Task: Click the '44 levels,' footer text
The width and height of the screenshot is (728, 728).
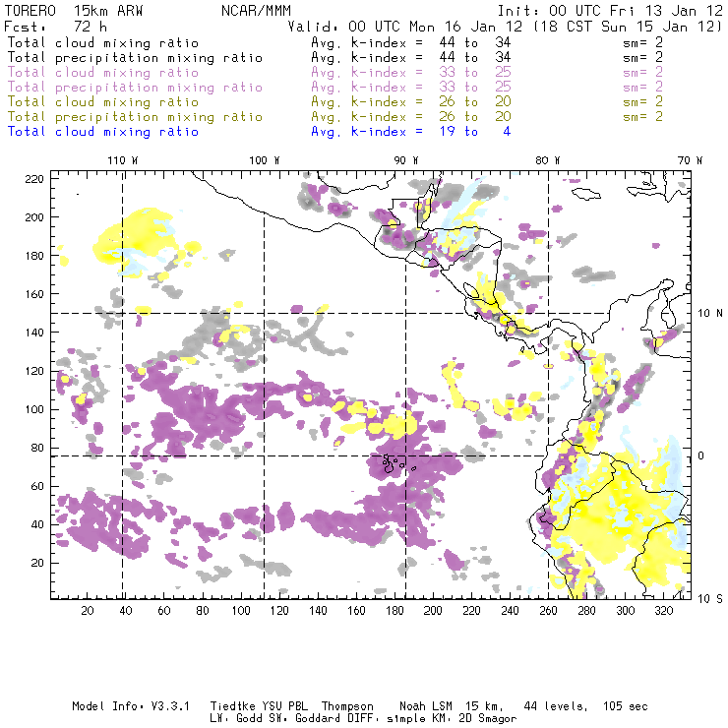Action: coord(556,706)
